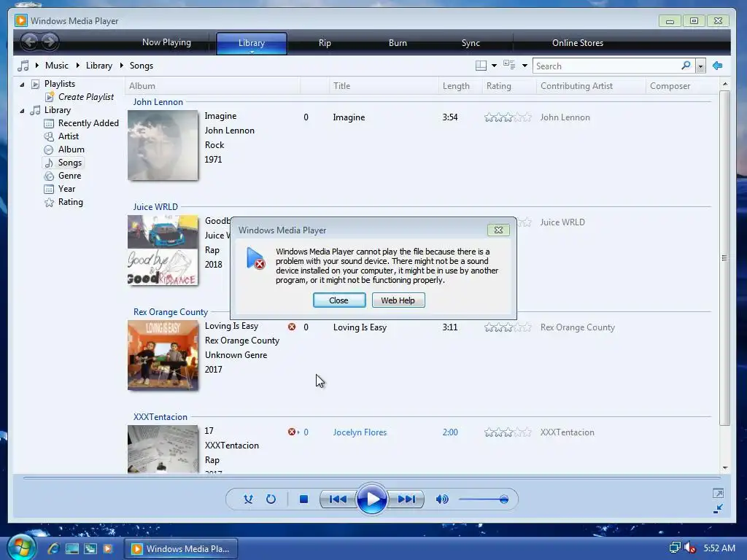The image size is (747, 560).
Task: Launch Internet Explorer from quick launch
Action: click(x=53, y=548)
